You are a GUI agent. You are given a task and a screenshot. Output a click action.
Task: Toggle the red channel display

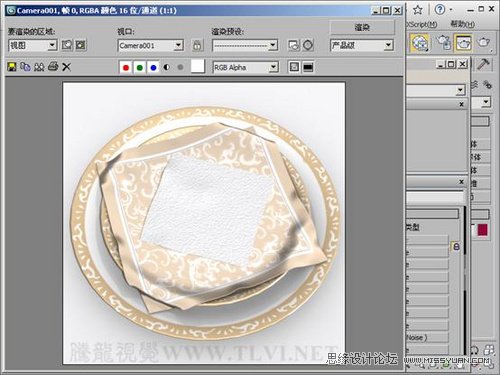click(x=126, y=67)
